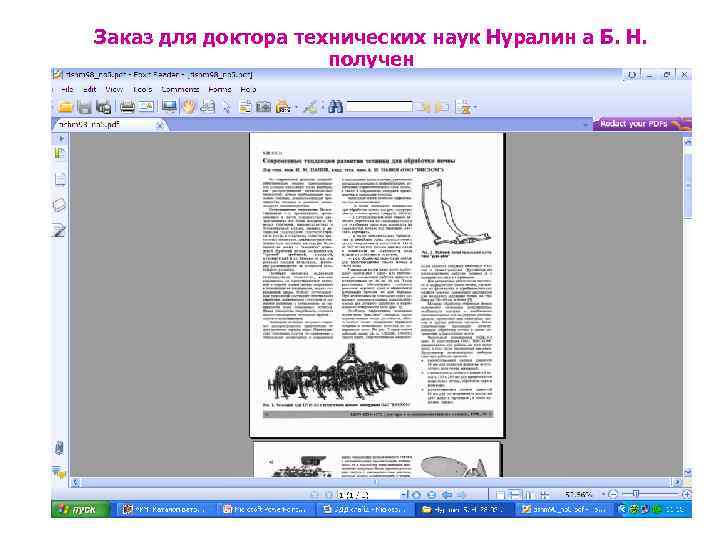Viewport: 720px width, 540px height.
Task: Click the Open folder toolbar icon
Action: coord(66,107)
